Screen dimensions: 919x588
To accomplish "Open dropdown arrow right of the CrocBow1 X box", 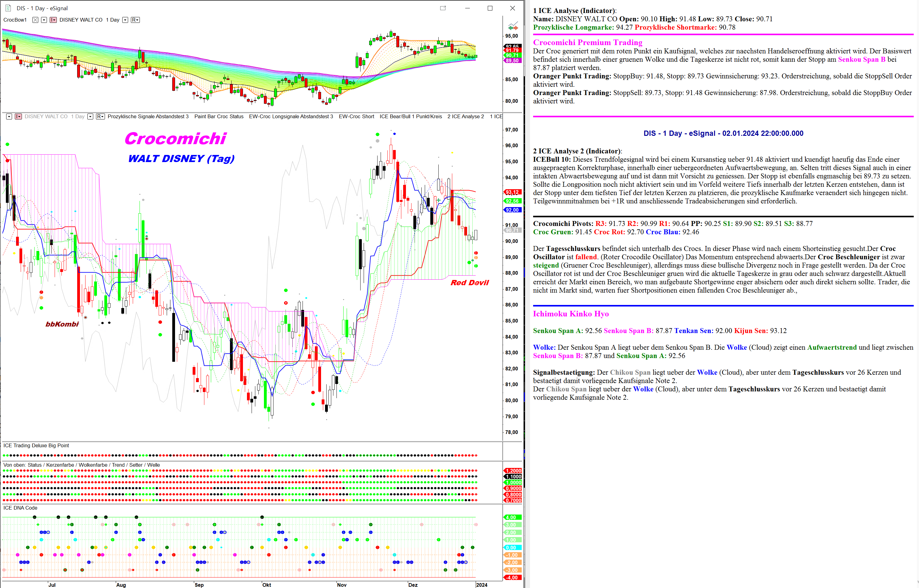I will tap(44, 20).
